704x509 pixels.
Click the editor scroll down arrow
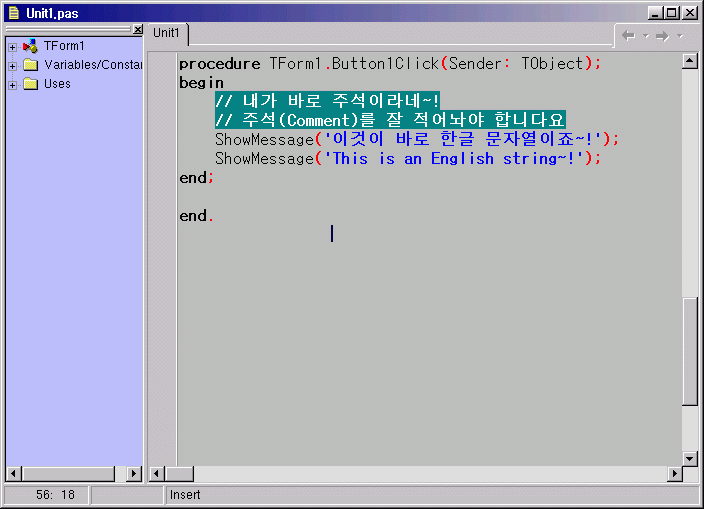click(689, 459)
